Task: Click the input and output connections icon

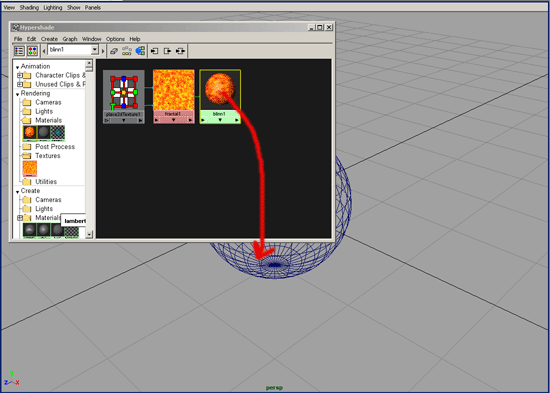Action: tap(180, 51)
